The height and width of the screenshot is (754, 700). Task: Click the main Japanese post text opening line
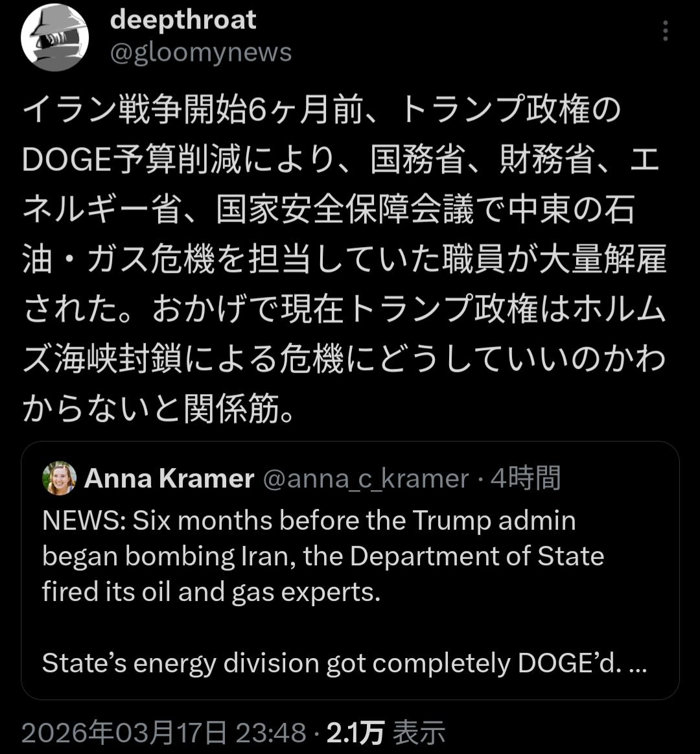click(x=321, y=111)
